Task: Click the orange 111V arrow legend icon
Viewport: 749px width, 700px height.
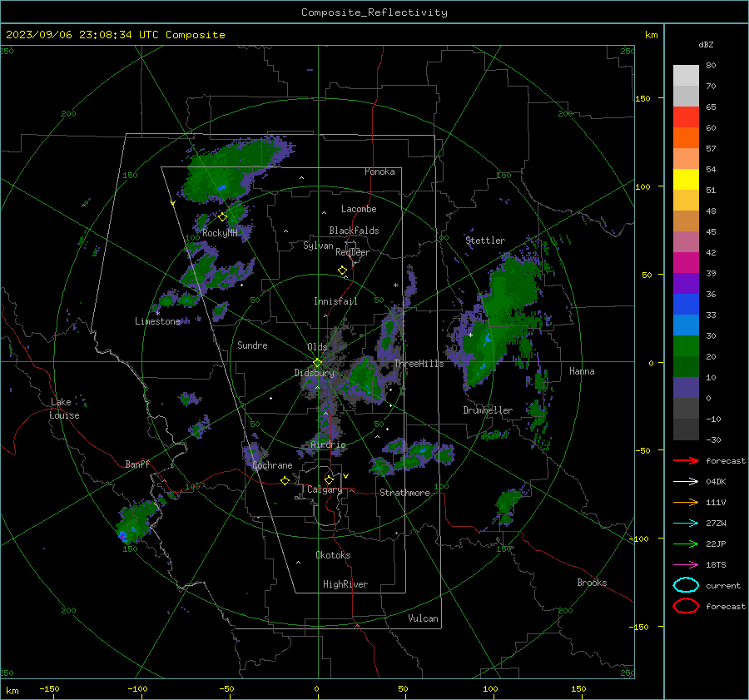Action: click(686, 502)
